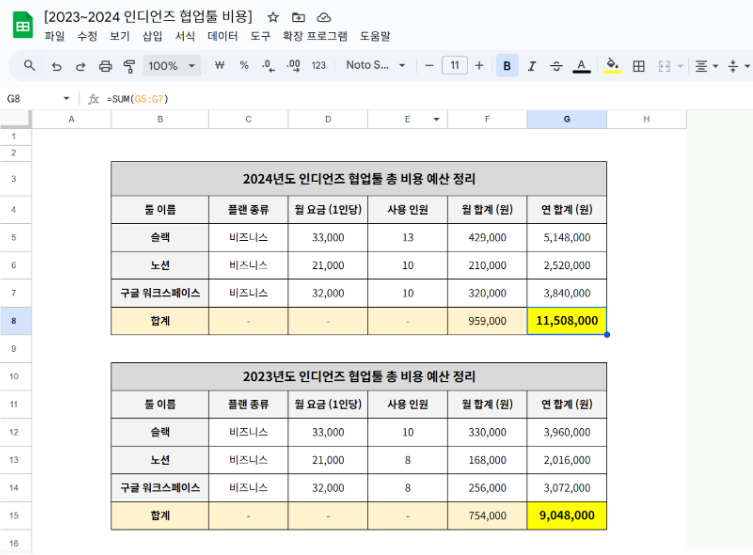Open the 도구 menu

[x=260, y=36]
